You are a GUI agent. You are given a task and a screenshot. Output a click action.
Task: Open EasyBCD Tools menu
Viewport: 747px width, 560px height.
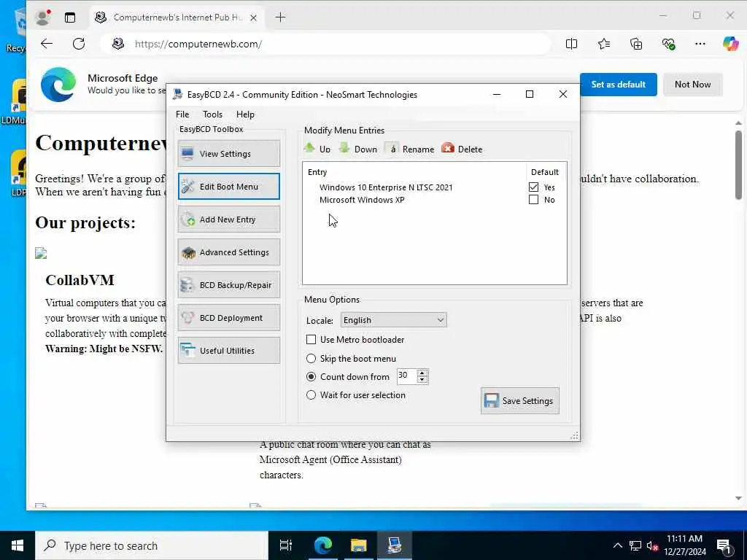(x=212, y=114)
